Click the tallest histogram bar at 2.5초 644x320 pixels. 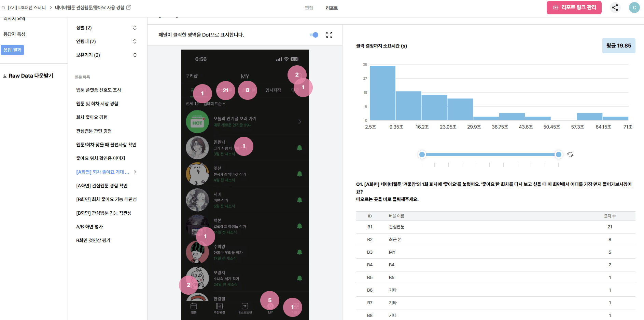pos(382,93)
